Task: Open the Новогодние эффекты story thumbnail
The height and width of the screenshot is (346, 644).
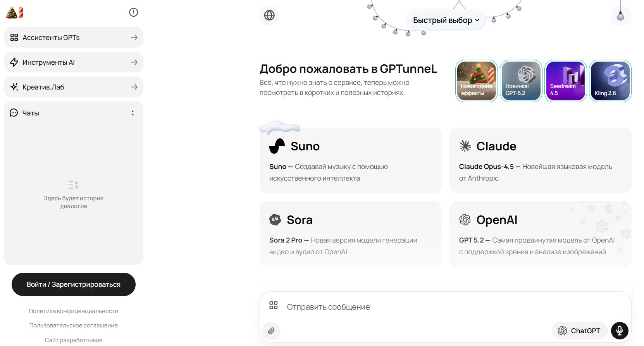Action: point(477,81)
